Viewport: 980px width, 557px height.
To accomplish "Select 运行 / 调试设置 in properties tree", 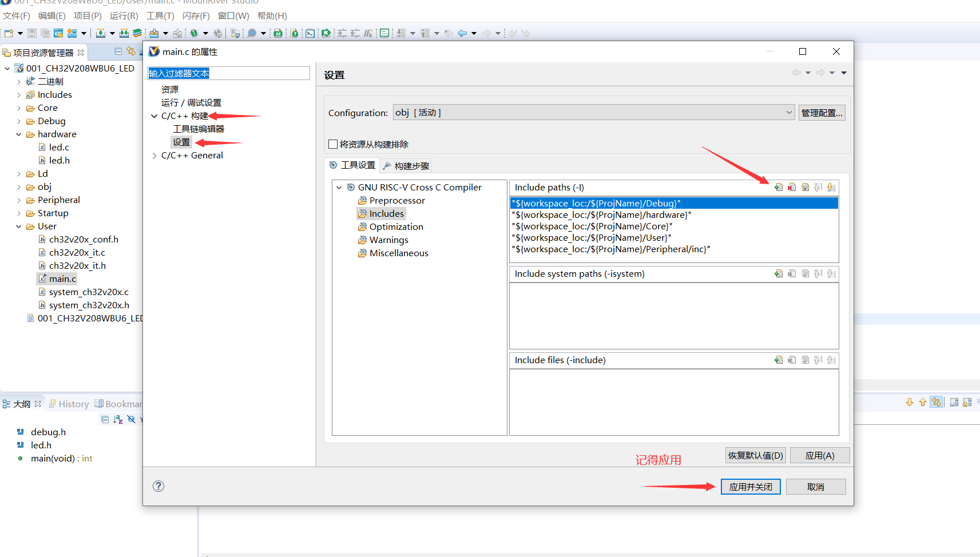I will click(191, 103).
